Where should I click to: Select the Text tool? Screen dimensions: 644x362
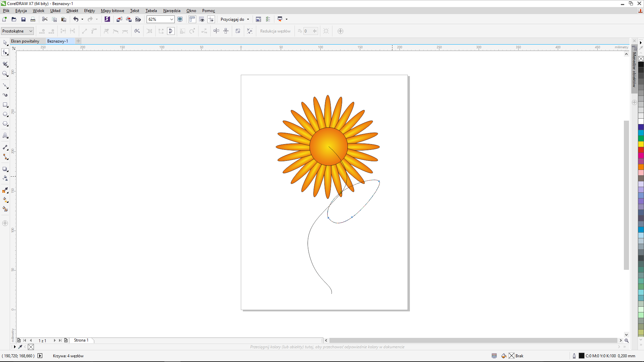(x=5, y=136)
